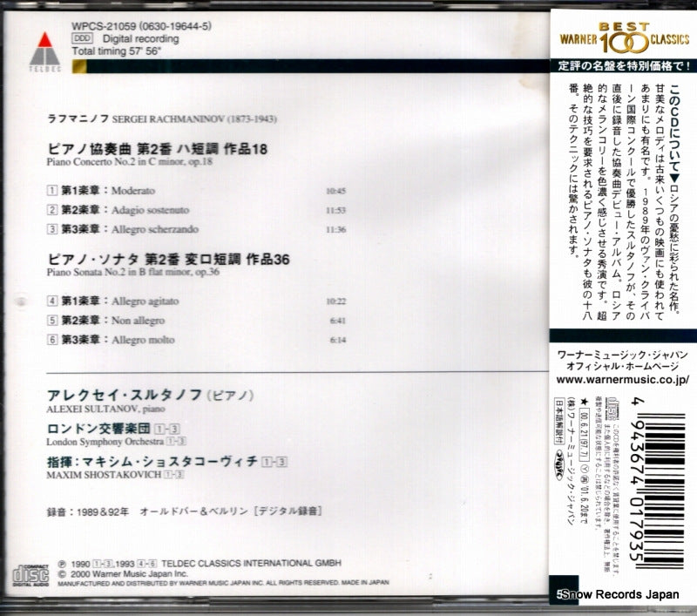Click the Japanese 'ロンドン交響楽団' orchestra name

click(98, 429)
